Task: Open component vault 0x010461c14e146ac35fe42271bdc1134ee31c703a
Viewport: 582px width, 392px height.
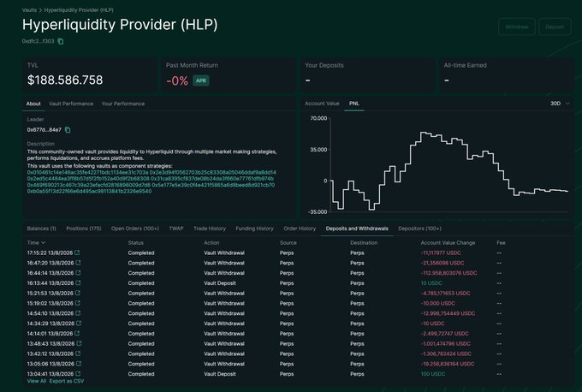Action: coord(87,173)
